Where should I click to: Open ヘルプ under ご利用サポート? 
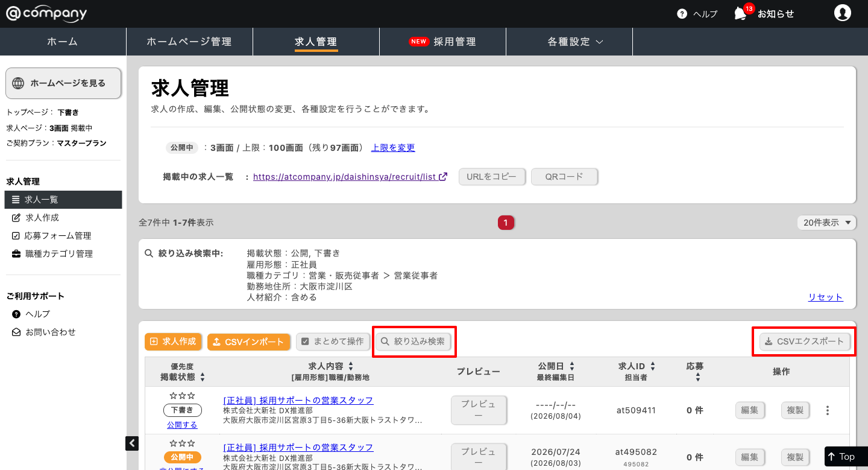click(31, 314)
